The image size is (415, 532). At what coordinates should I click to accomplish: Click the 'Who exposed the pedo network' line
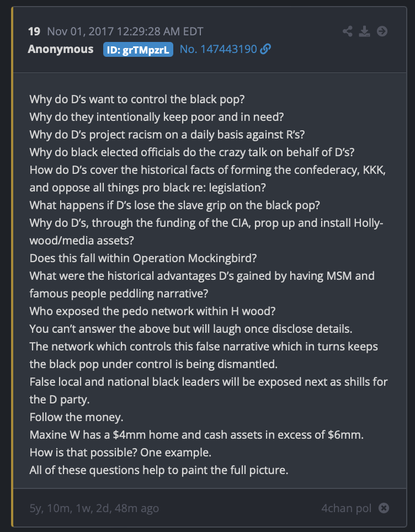coord(152,311)
